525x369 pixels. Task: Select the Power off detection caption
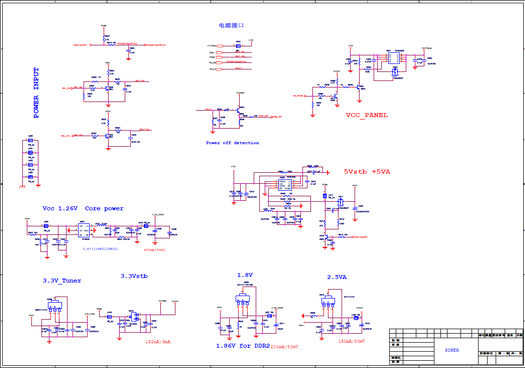point(232,143)
